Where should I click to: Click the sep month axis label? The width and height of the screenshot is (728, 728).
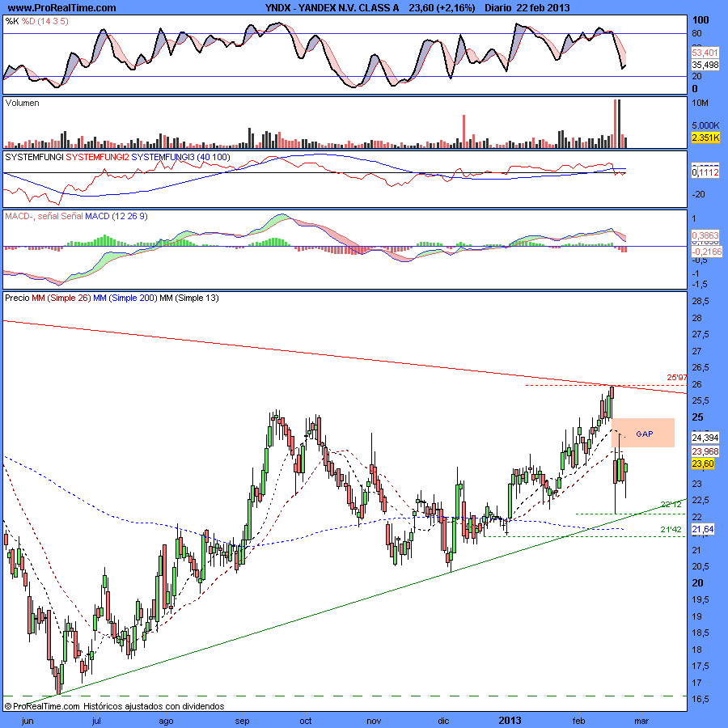coord(242,721)
